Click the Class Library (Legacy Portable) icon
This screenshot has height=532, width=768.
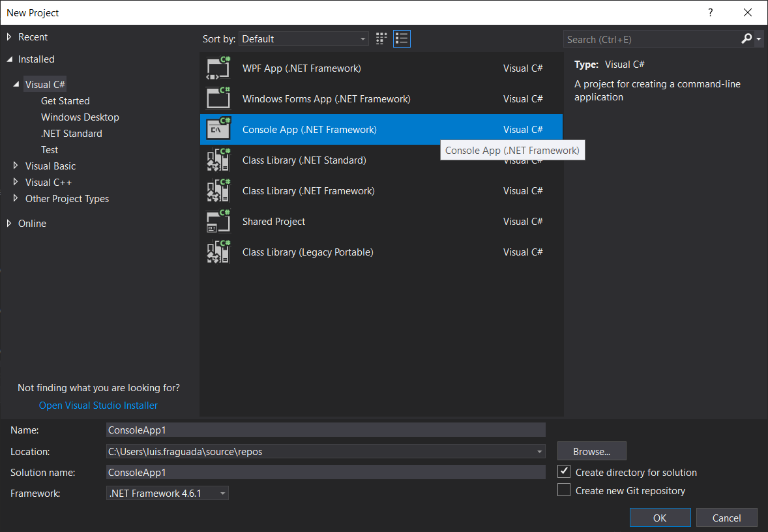[218, 252]
